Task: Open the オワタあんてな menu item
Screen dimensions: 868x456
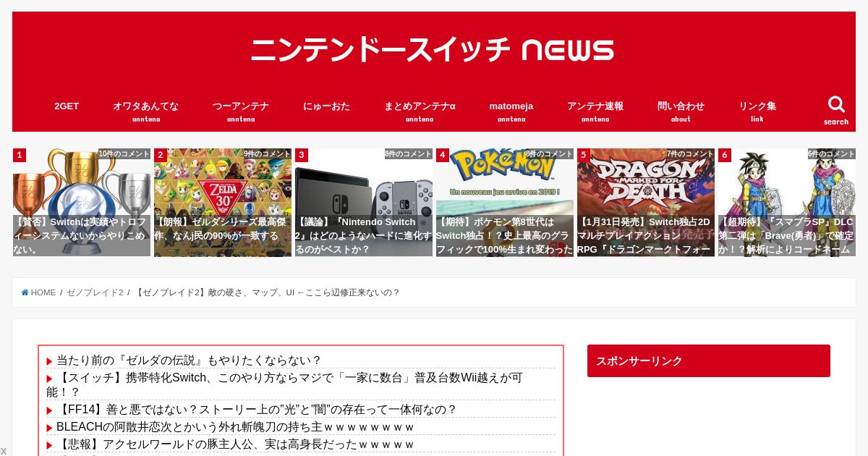Action: tap(145, 110)
